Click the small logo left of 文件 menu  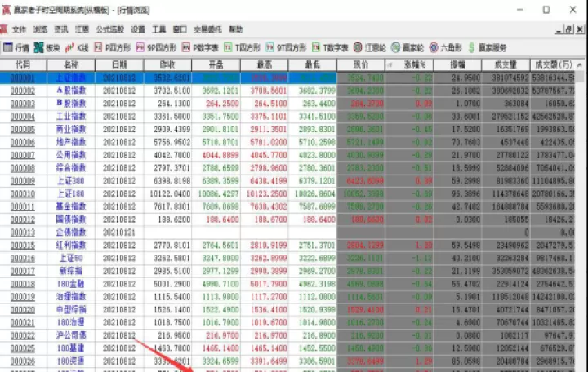click(4, 29)
